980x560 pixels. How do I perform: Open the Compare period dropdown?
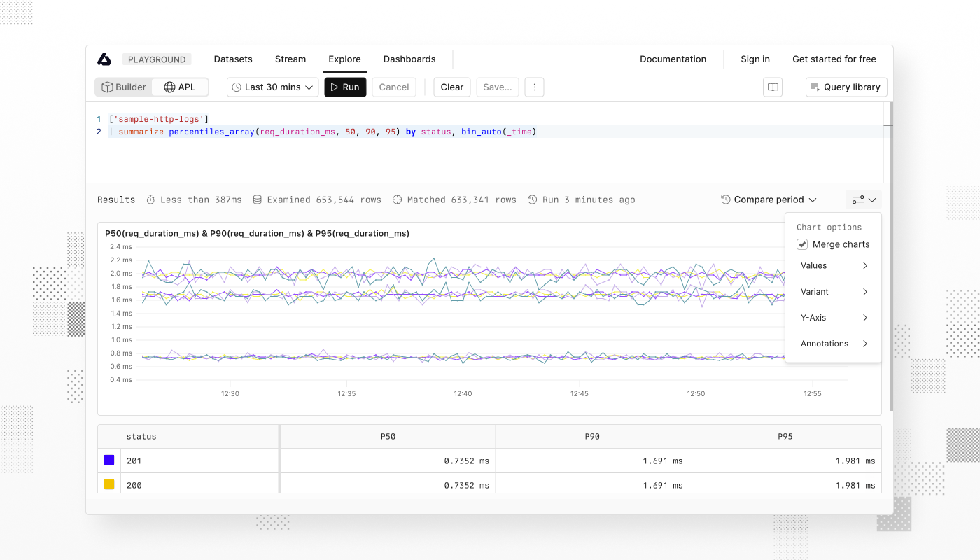point(769,199)
